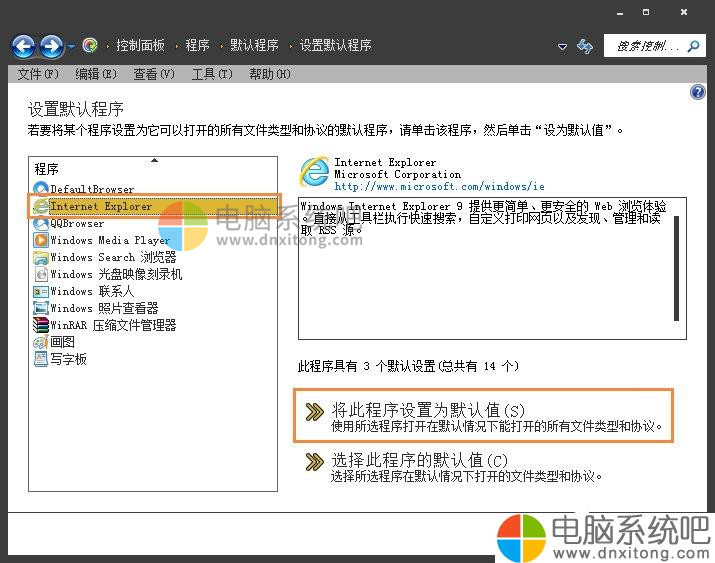Sort list by the 程序 column header

tap(153, 169)
